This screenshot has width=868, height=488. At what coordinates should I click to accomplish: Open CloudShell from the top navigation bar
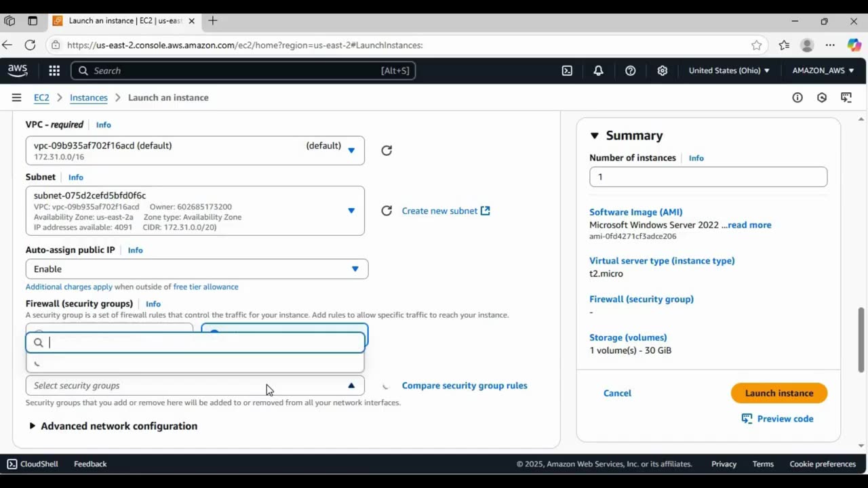[567, 70]
